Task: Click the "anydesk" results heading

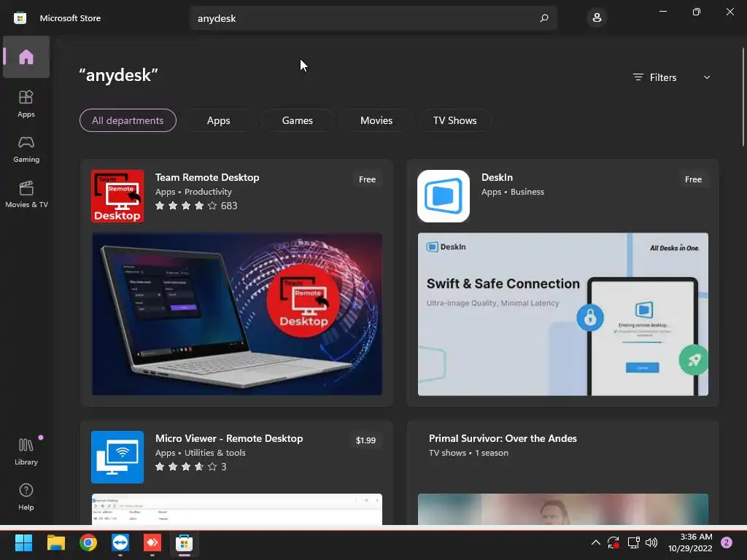Action: point(118,75)
